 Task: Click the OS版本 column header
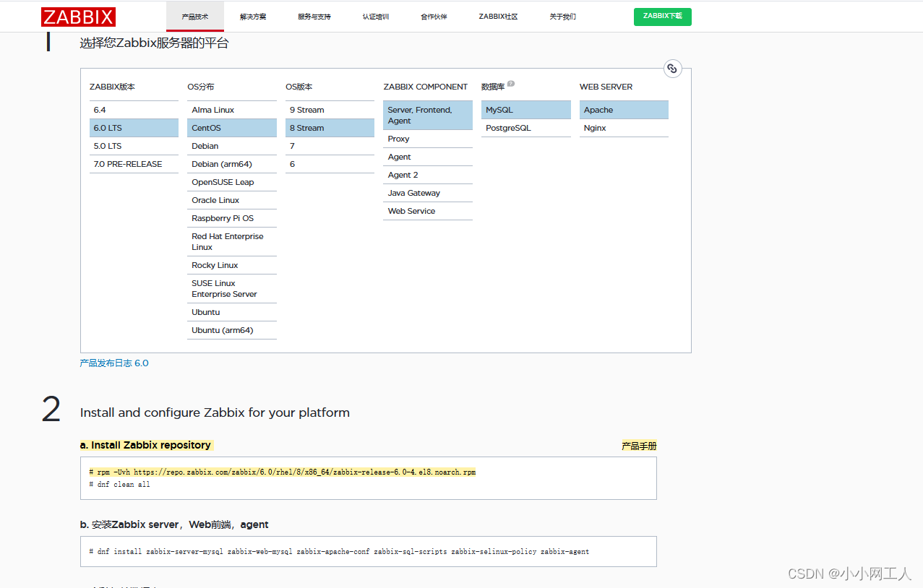point(299,87)
